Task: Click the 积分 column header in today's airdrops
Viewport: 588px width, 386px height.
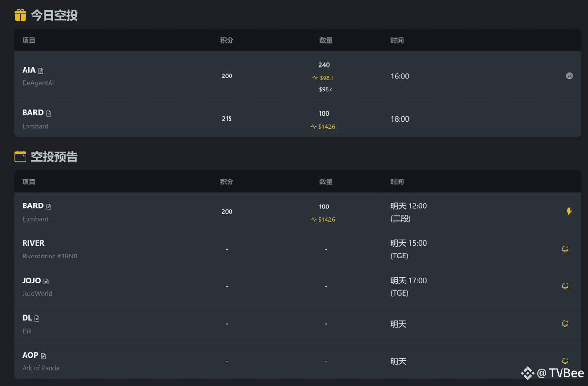Action: click(x=227, y=40)
